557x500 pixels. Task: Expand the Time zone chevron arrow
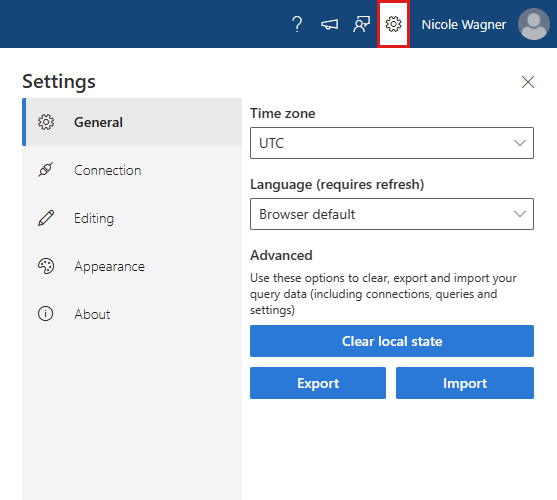click(520, 143)
